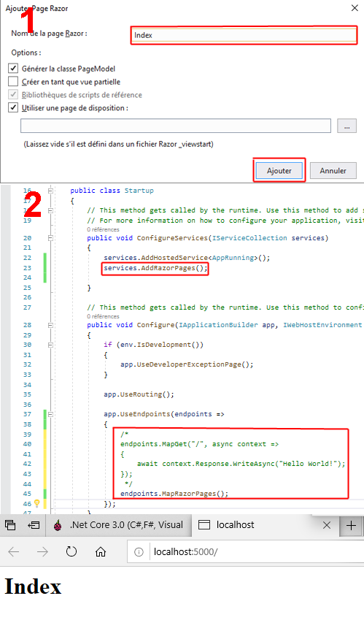Show the tabs overview icon
The height and width of the screenshot is (631, 364).
tap(10, 525)
